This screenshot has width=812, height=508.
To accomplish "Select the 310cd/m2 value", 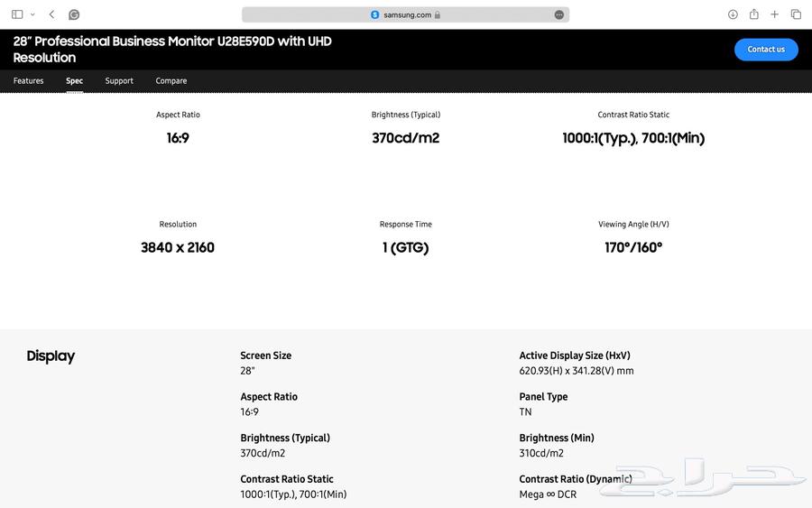I will 541,453.
